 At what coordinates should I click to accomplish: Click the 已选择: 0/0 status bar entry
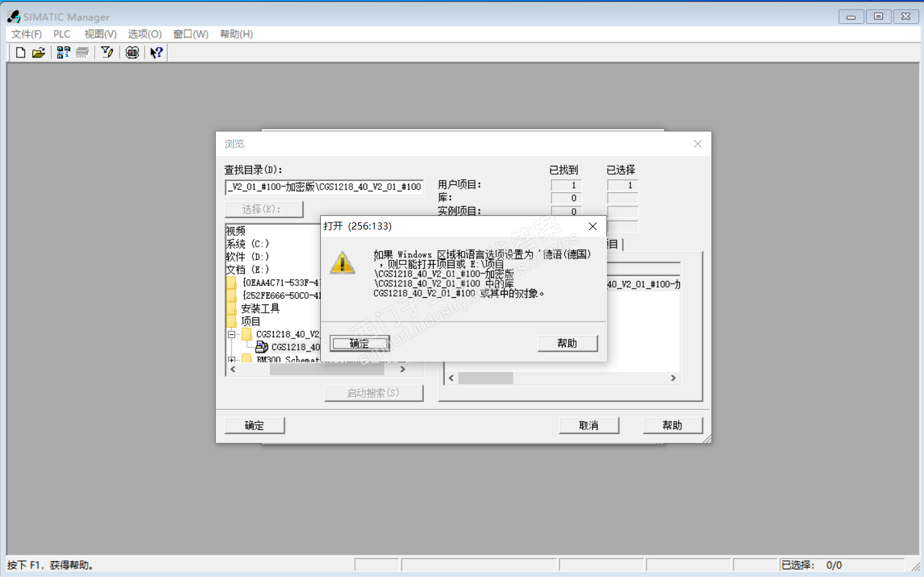(x=842, y=565)
